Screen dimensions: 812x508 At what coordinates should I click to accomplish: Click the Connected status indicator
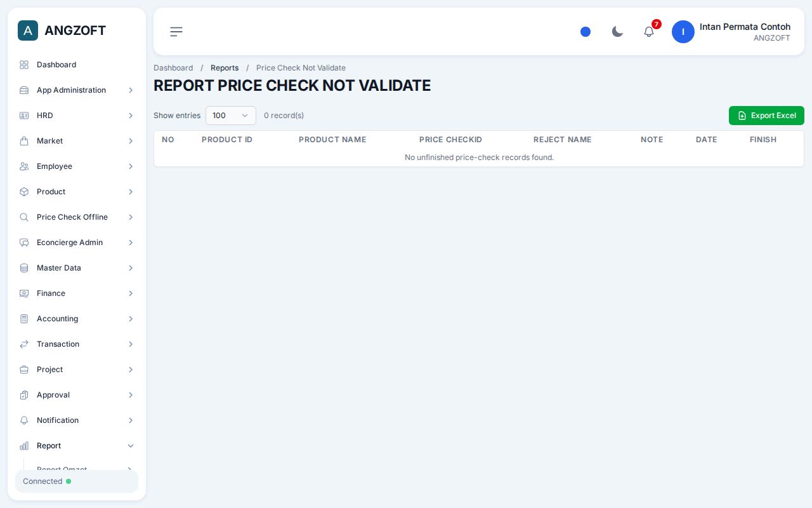coord(77,481)
